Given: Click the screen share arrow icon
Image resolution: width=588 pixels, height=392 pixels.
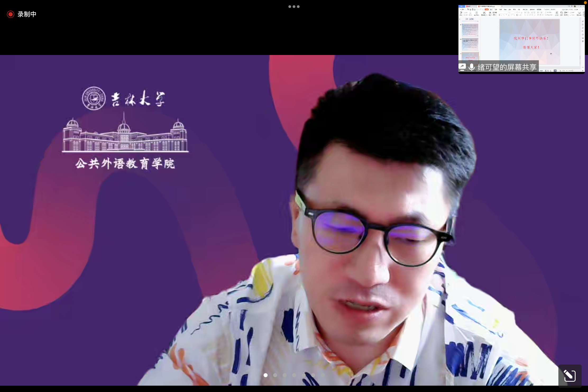Looking at the screenshot, I should pyautogui.click(x=462, y=67).
